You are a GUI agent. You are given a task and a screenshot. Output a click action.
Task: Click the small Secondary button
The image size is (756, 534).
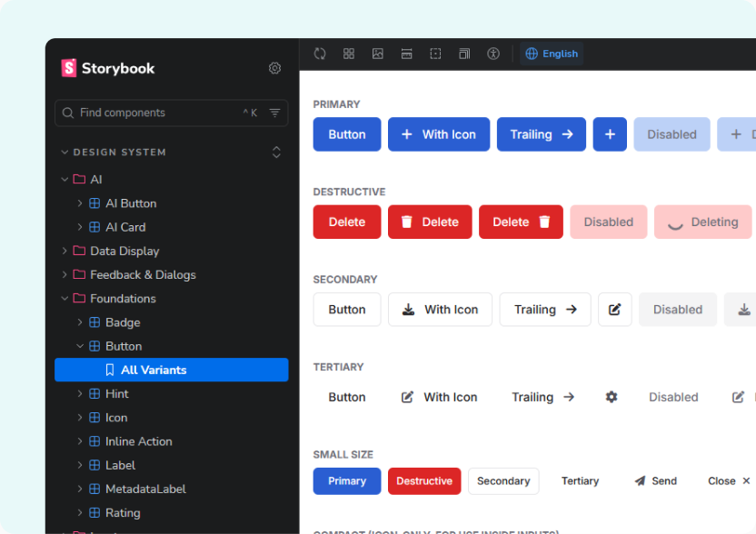(x=503, y=481)
